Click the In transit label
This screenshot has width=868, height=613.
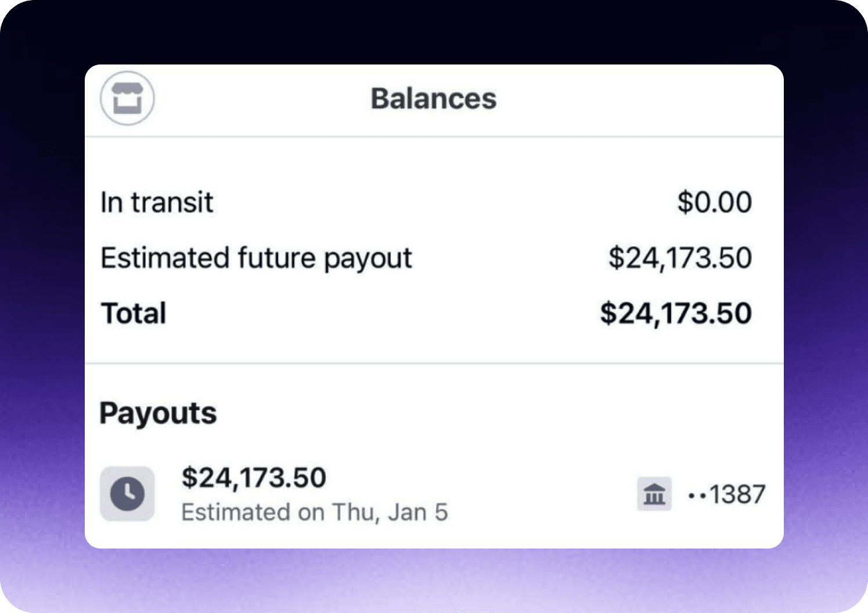pos(157,202)
